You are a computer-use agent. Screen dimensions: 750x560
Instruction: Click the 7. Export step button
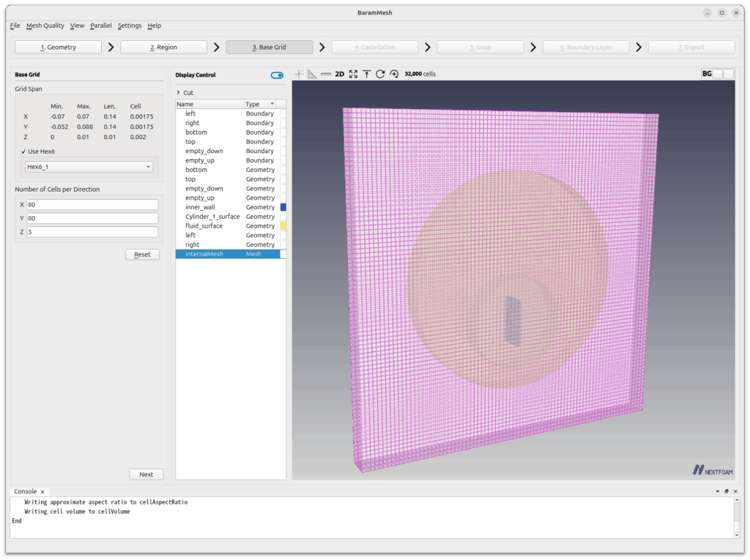point(691,48)
